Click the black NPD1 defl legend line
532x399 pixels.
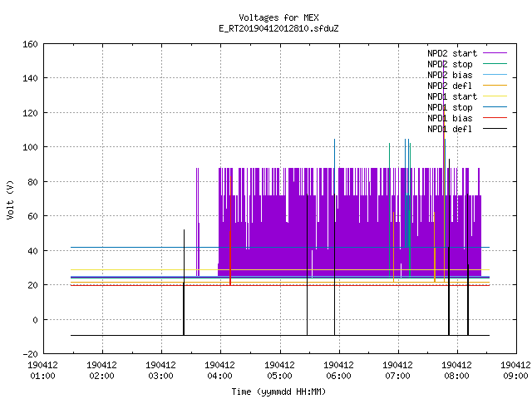pos(495,129)
